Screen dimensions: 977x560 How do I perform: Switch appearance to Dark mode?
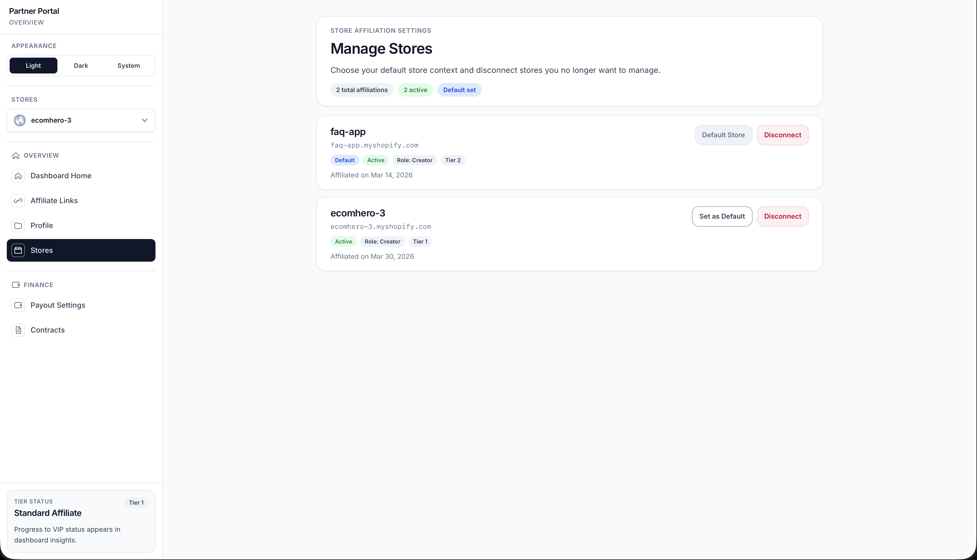pos(81,66)
